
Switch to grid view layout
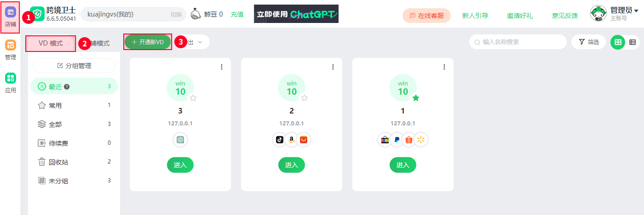tap(618, 42)
